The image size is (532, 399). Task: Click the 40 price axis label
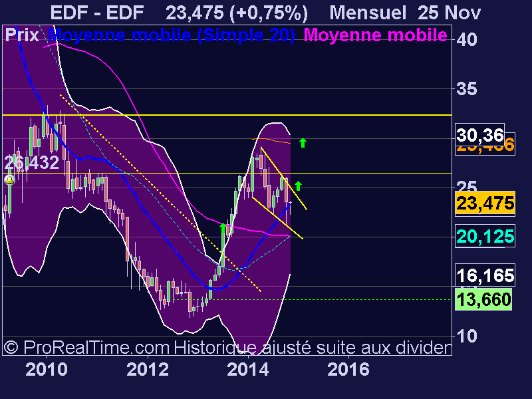pyautogui.click(x=467, y=40)
